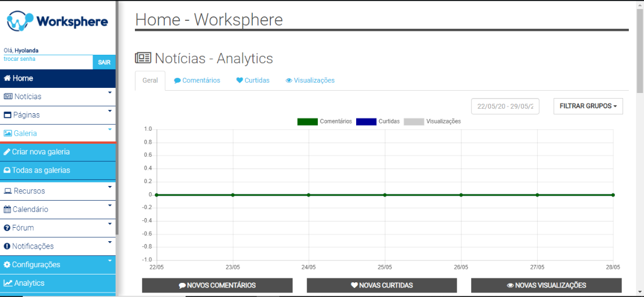Click the Novos Comentários button

pyautogui.click(x=217, y=286)
